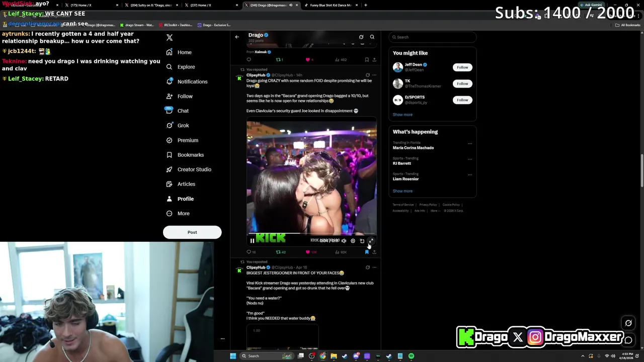Click Grok icon on Apr 16 ClipsyHub post
This screenshot has height=362, width=644.
pyautogui.click(x=368, y=267)
